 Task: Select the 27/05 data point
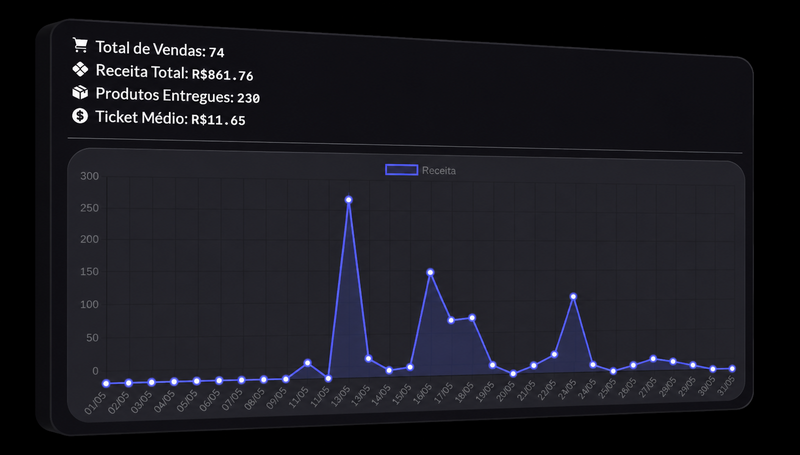pos(653,359)
